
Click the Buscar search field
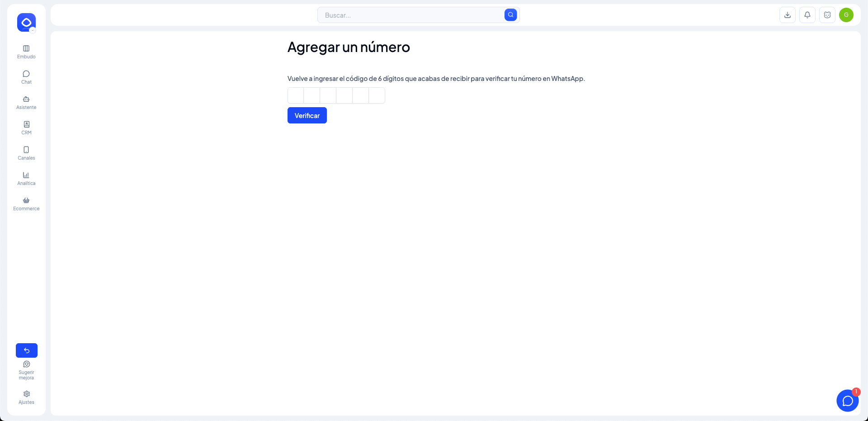click(411, 15)
